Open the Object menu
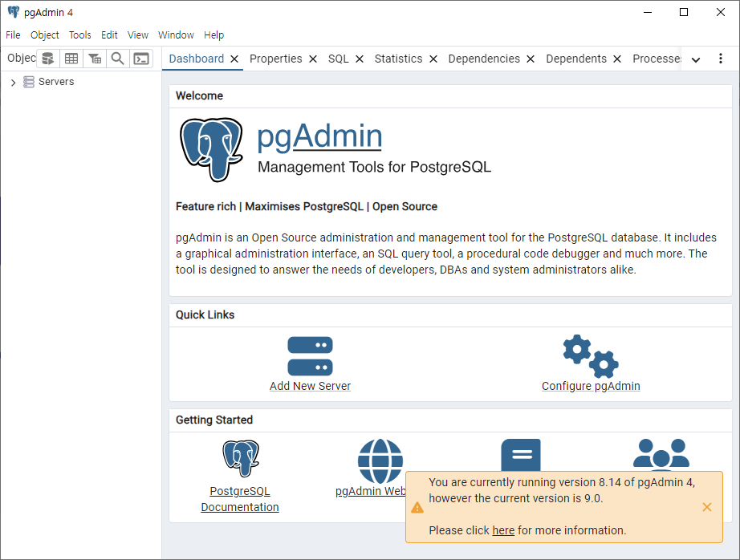The image size is (740, 560). 45,35
